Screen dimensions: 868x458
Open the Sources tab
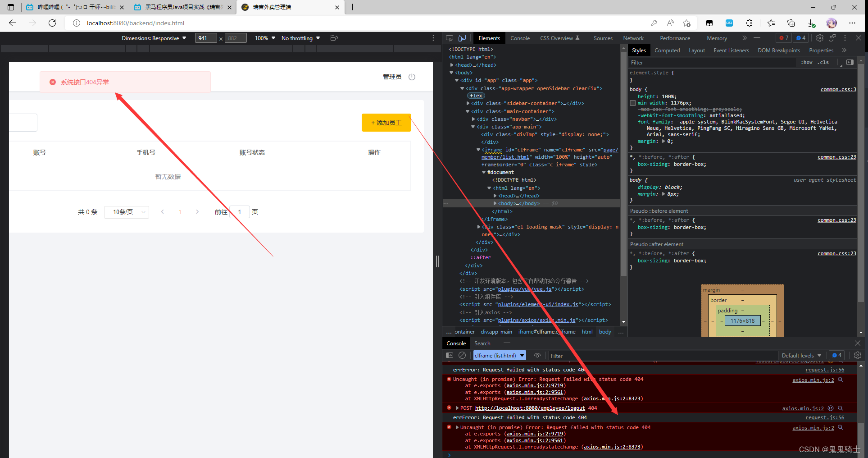(x=603, y=38)
